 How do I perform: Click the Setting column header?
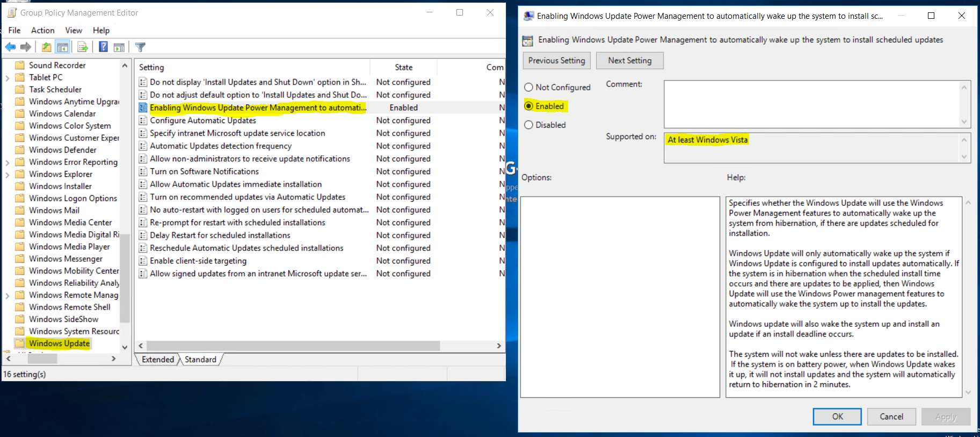point(252,67)
